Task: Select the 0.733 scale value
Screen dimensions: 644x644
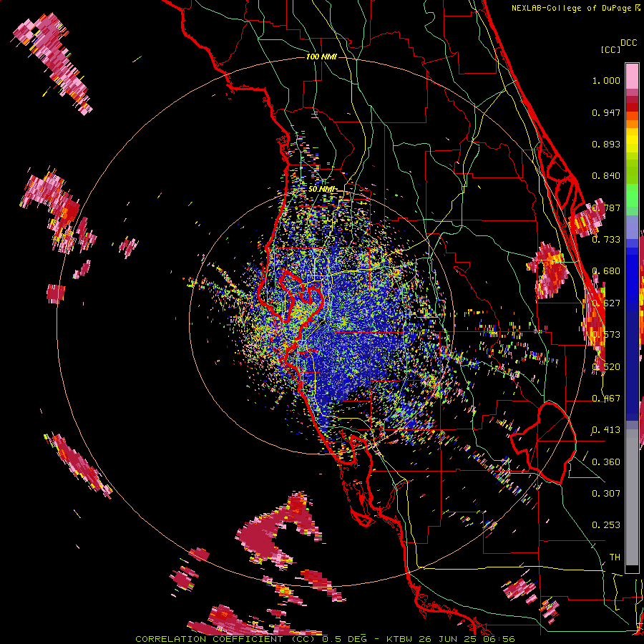Action: point(606,240)
